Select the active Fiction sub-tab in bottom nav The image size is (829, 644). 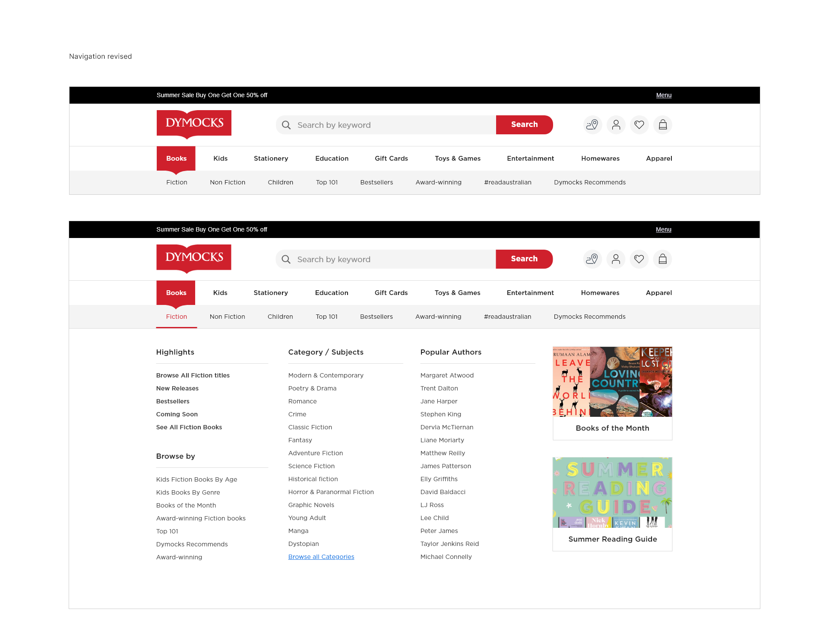click(177, 317)
